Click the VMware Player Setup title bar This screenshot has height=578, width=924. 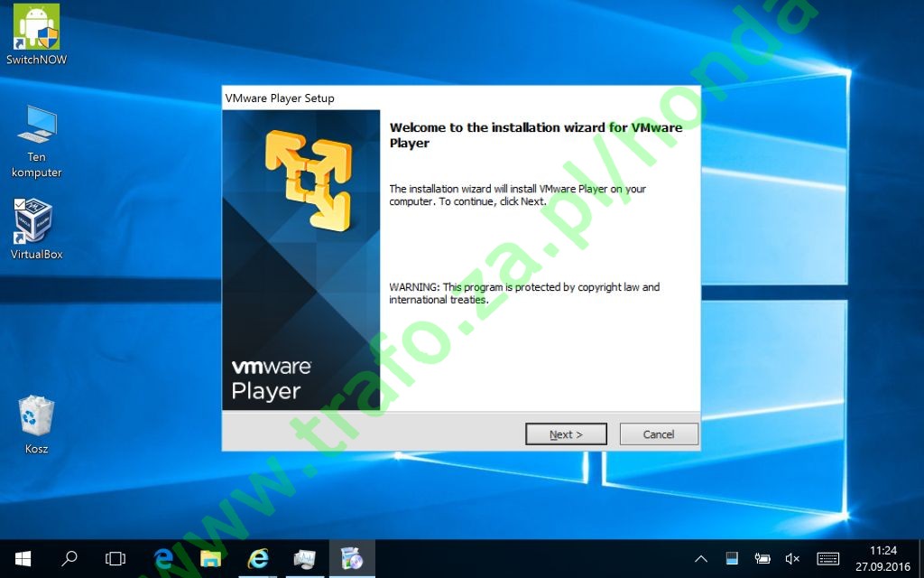[x=461, y=98]
